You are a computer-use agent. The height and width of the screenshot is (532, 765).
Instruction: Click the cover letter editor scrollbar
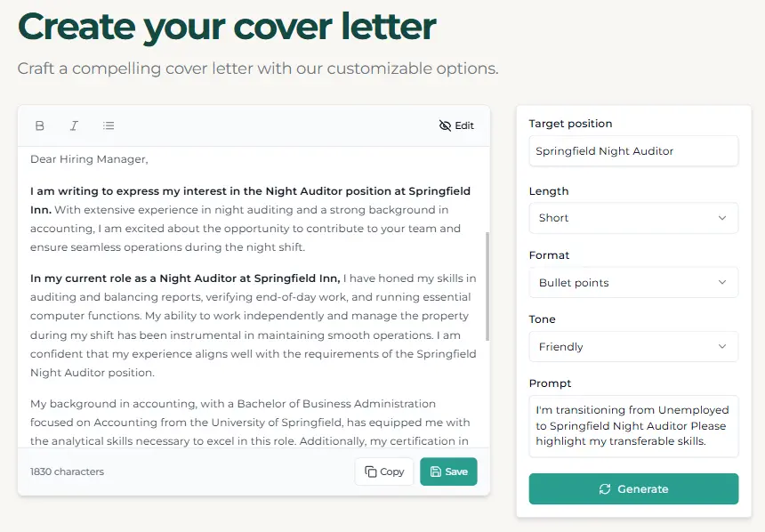(x=487, y=286)
